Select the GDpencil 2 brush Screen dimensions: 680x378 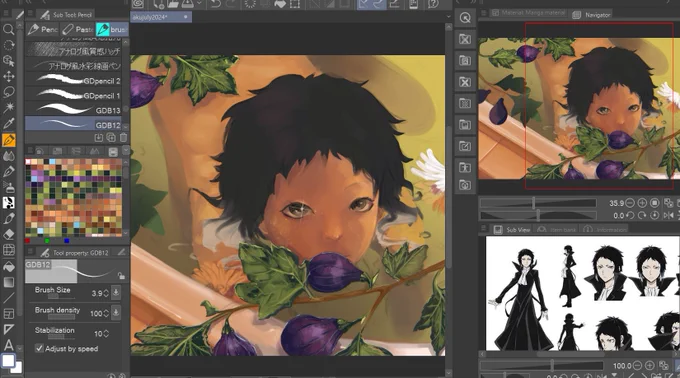click(x=73, y=81)
